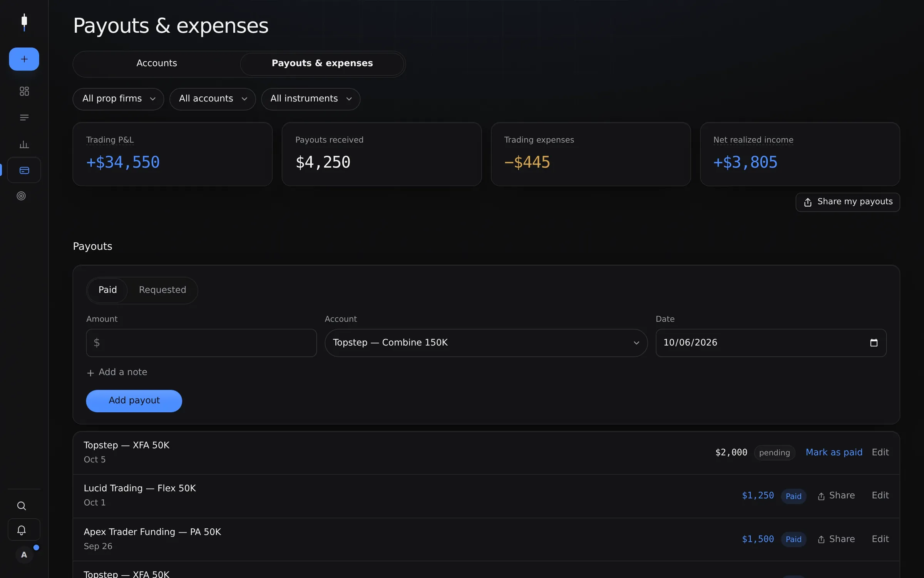Click the Trading P&L label
924x578 pixels.
110,140
